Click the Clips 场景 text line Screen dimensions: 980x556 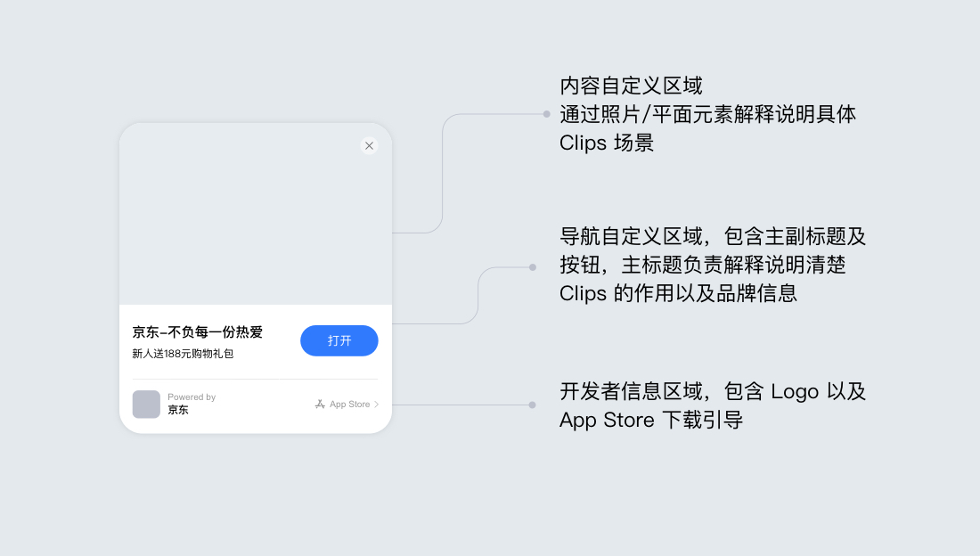click(x=606, y=143)
